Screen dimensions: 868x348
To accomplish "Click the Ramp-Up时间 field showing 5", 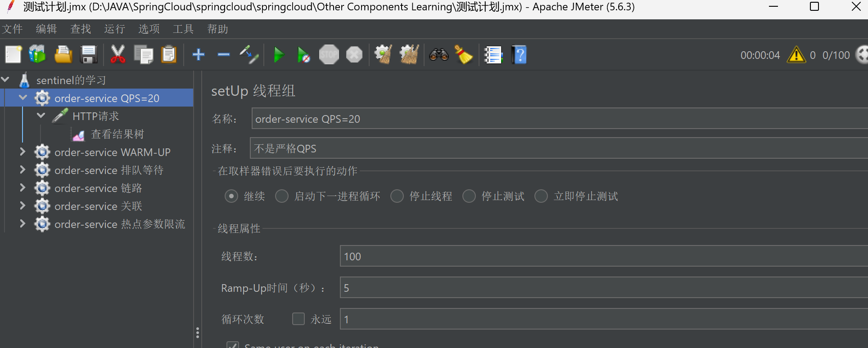I will (604, 287).
